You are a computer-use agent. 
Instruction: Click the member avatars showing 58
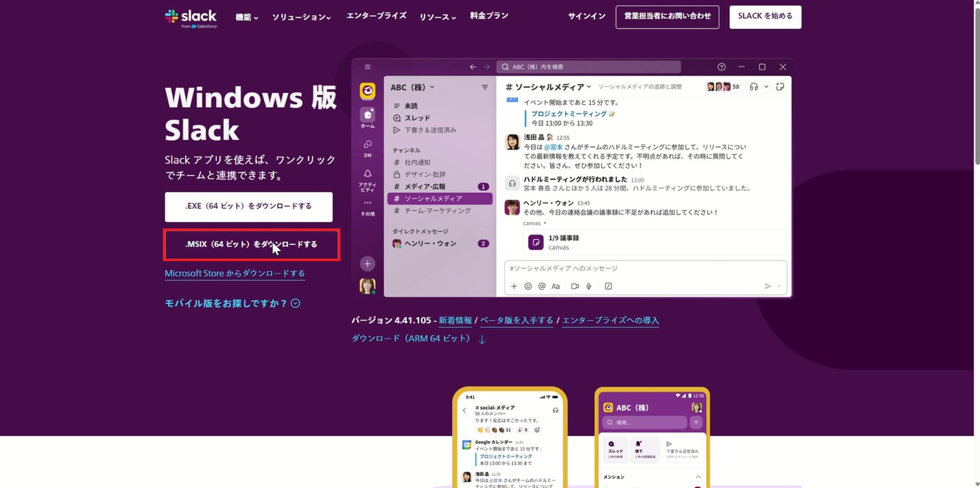click(723, 87)
